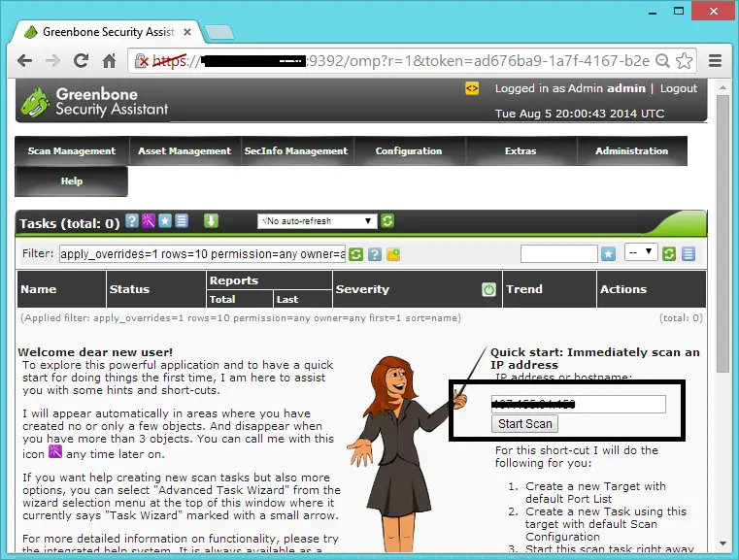
Task: Click star icon next to filter name field
Action: click(x=609, y=254)
